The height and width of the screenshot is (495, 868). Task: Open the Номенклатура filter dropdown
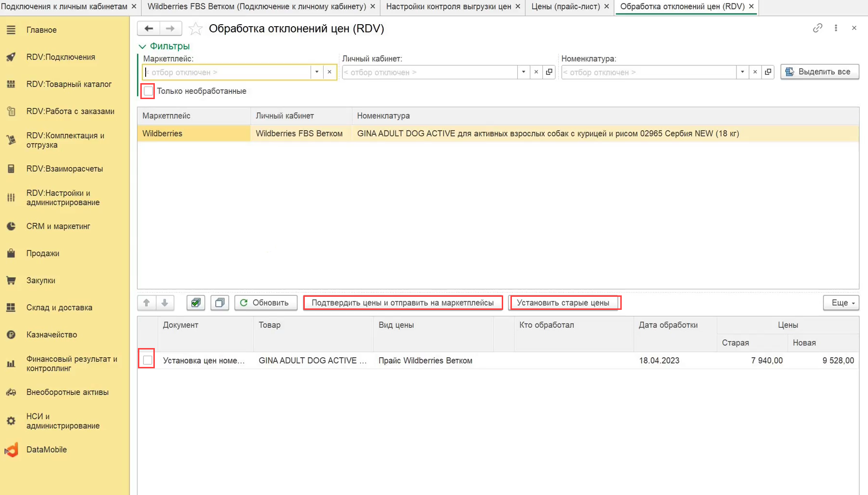click(x=742, y=72)
